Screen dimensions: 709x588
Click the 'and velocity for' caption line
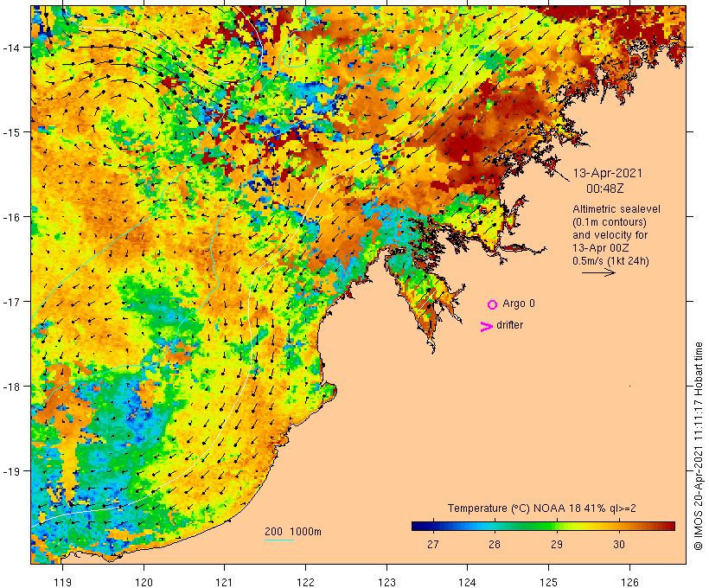coord(610,235)
